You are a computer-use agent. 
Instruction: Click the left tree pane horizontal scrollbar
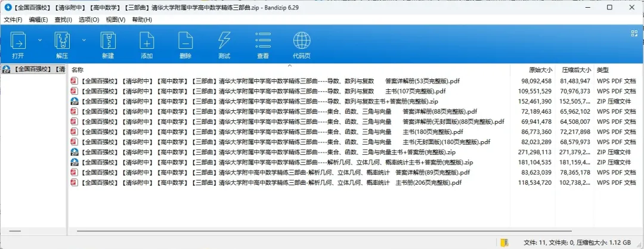click(15, 231)
